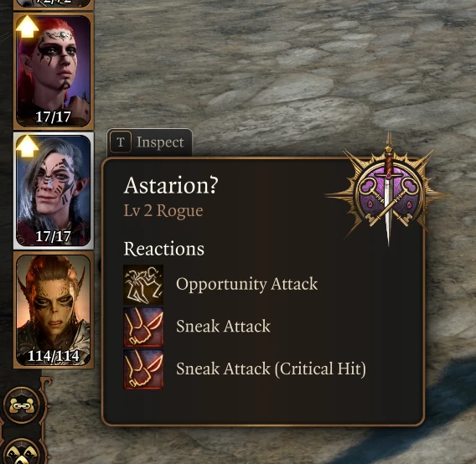This screenshot has height=464, width=476.
Task: Click the T key icon beside Inspect
Action: (121, 142)
